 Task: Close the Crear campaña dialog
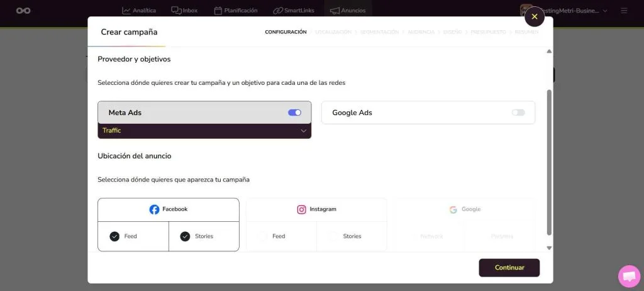pos(535,17)
